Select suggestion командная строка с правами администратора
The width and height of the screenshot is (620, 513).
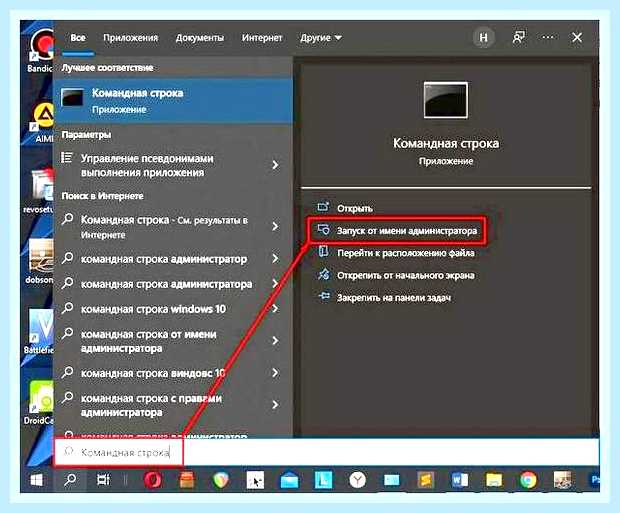pyautogui.click(x=151, y=405)
